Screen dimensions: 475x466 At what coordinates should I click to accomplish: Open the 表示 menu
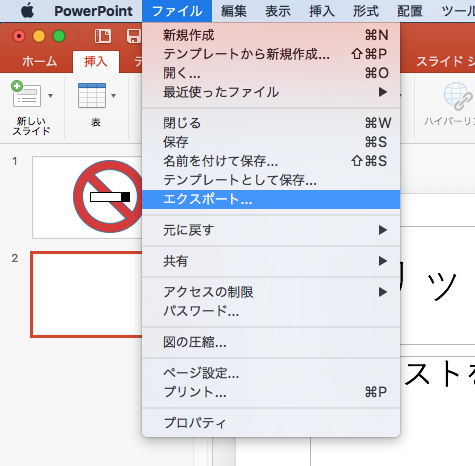[x=278, y=11]
